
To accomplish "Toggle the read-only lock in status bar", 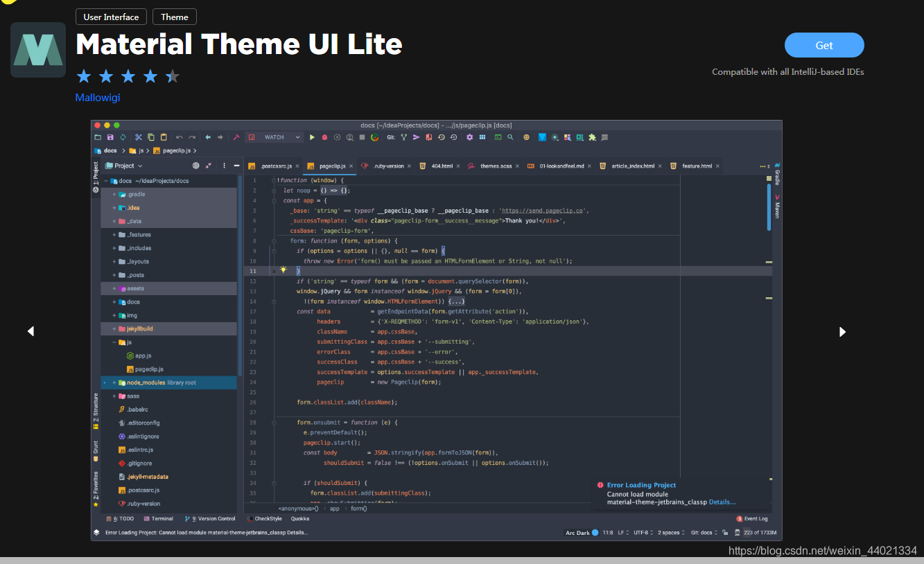I will click(725, 533).
